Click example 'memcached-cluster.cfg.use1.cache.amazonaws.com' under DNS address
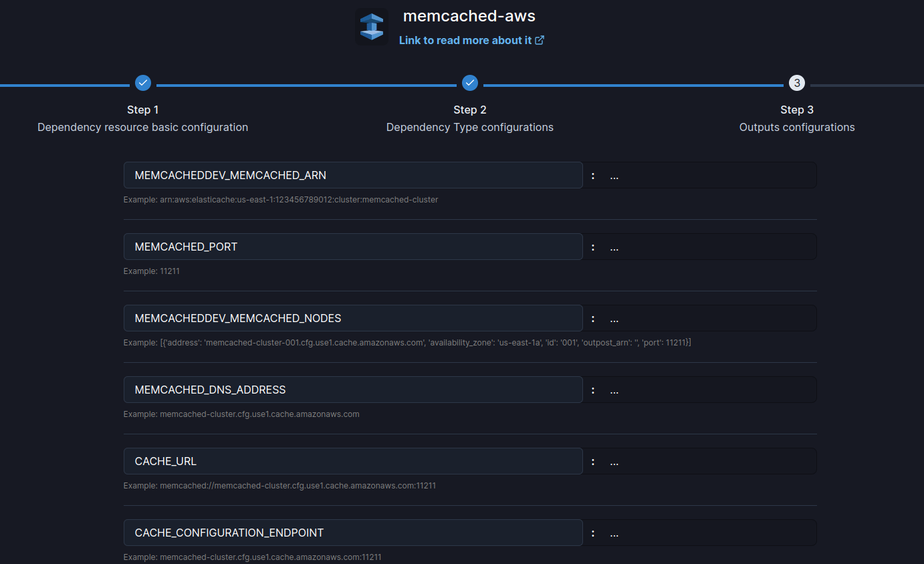The height and width of the screenshot is (564, 924). click(241, 414)
